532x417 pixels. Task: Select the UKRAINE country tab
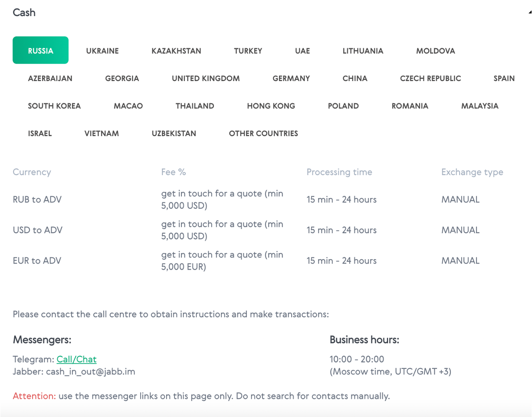102,51
